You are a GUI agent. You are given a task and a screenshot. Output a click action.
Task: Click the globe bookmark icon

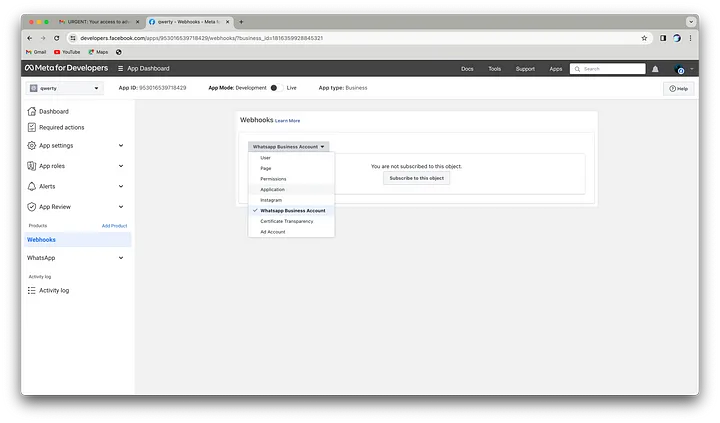coord(118,52)
